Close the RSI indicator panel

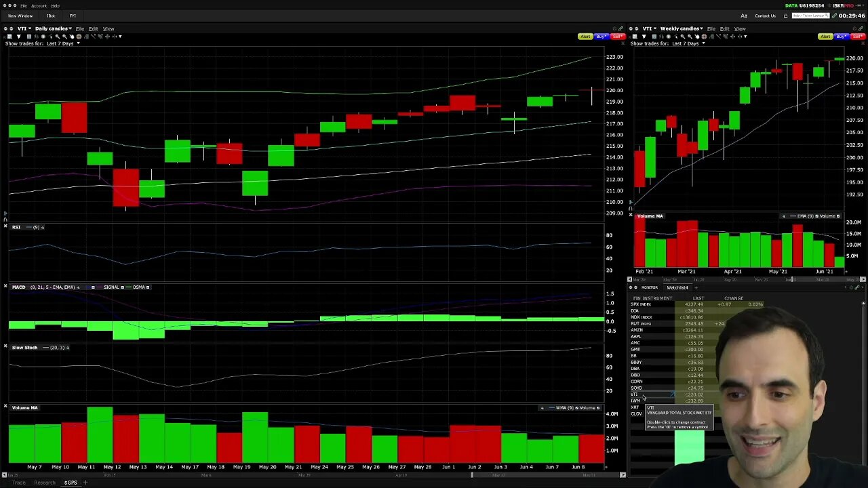5,227
